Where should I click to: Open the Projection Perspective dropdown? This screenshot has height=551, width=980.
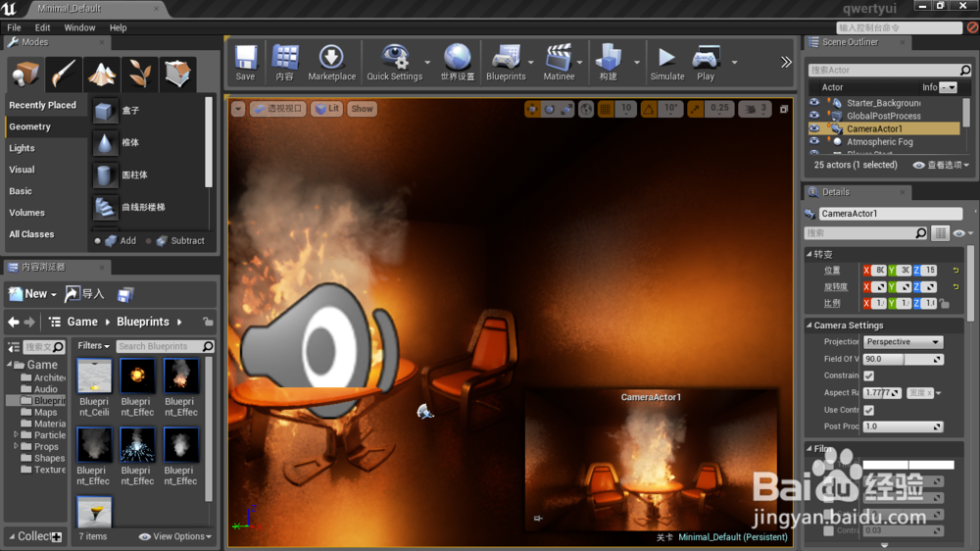(904, 342)
